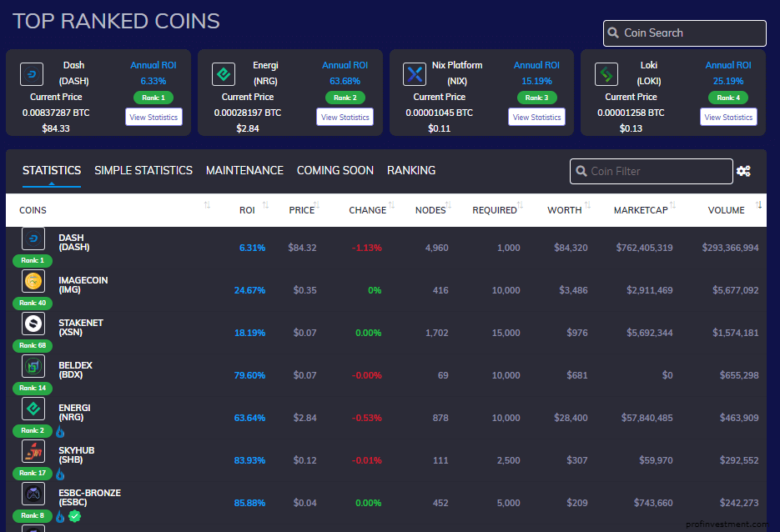This screenshot has width=780, height=532.
Task: Switch to Simple Statistics tab
Action: (x=143, y=170)
